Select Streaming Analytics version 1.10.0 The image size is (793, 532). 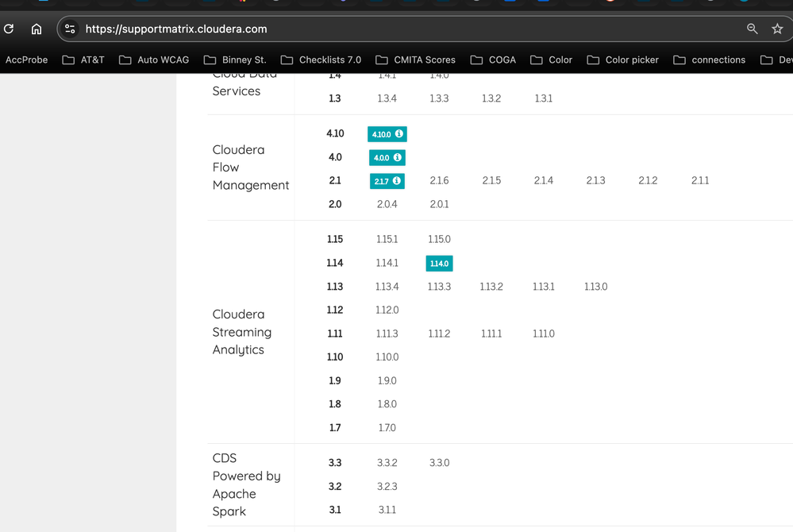point(387,357)
